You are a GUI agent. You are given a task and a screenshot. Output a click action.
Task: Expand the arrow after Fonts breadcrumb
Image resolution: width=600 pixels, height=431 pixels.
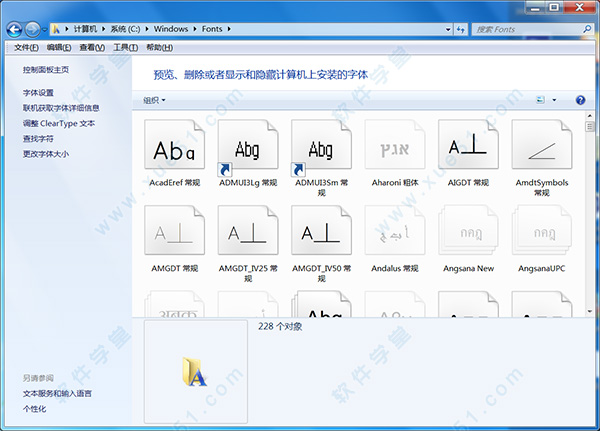tap(229, 29)
